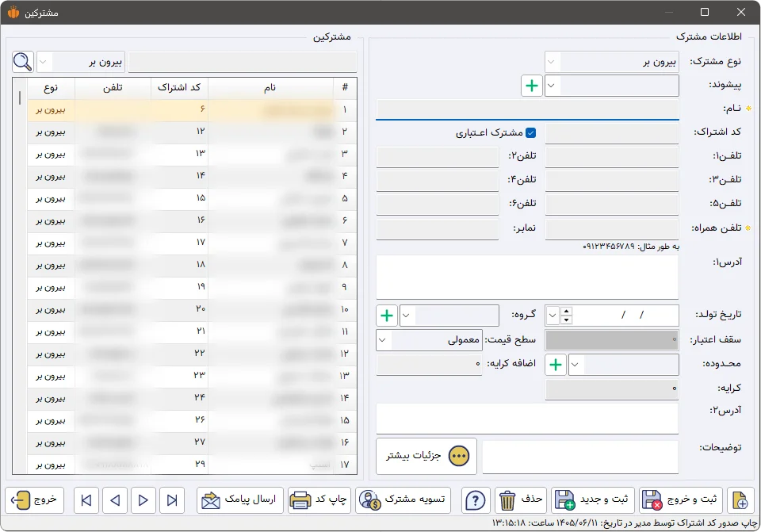Click the تلفن۱ input field

(611, 156)
